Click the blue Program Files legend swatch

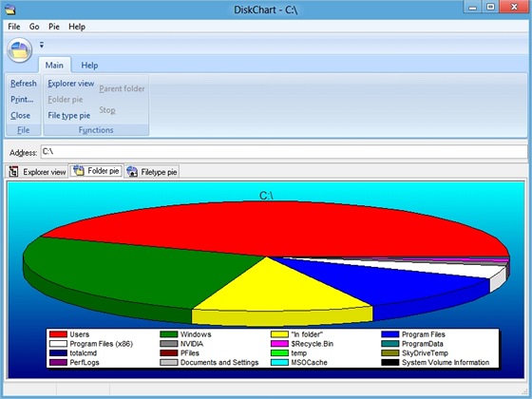[x=390, y=334]
